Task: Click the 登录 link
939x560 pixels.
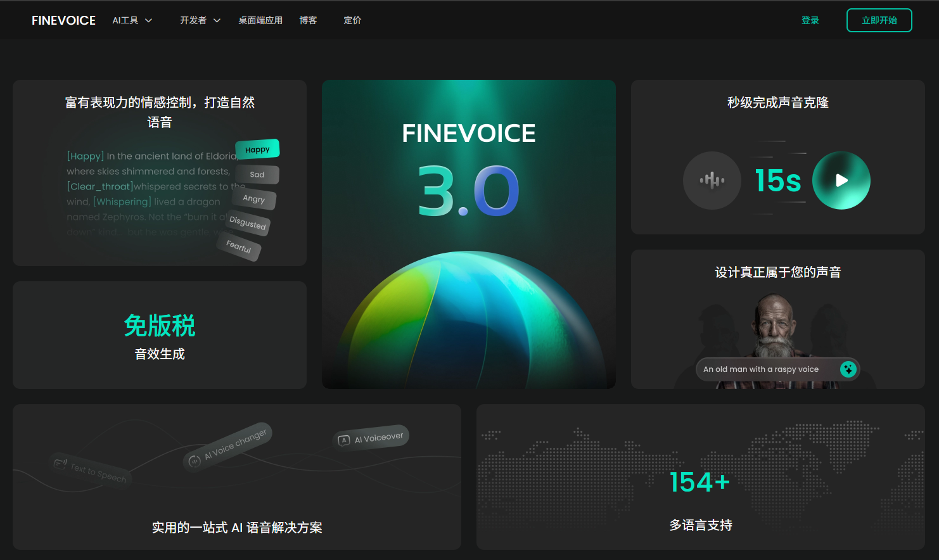Action: pyautogui.click(x=810, y=20)
